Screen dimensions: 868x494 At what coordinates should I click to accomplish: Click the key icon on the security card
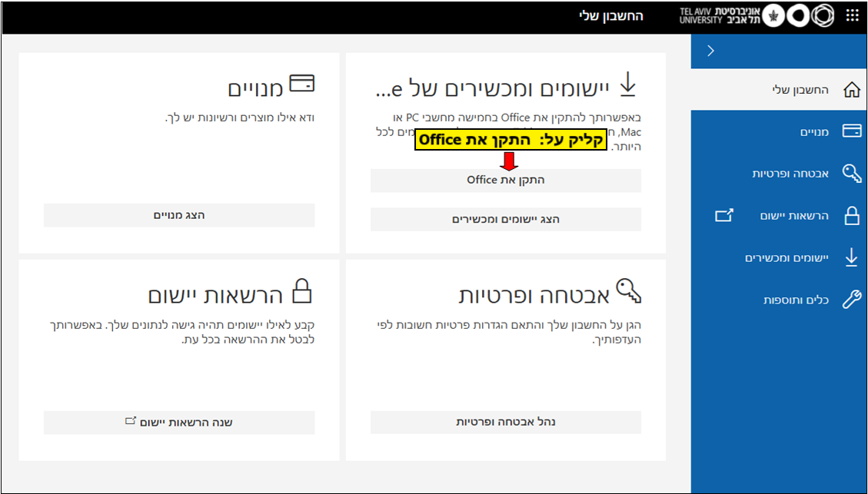(629, 291)
